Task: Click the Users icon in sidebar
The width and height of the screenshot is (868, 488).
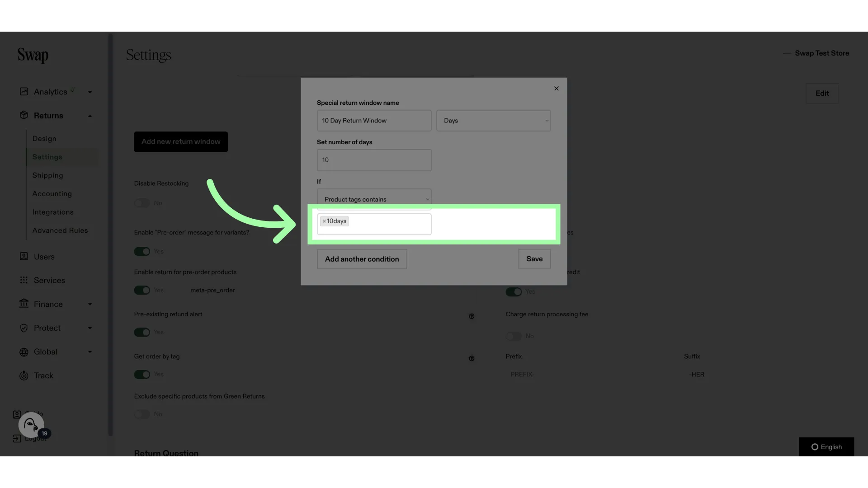Action: click(x=24, y=256)
